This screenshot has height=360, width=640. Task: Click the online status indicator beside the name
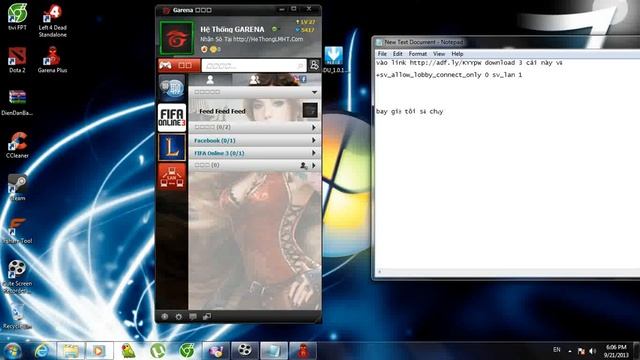tap(275, 29)
